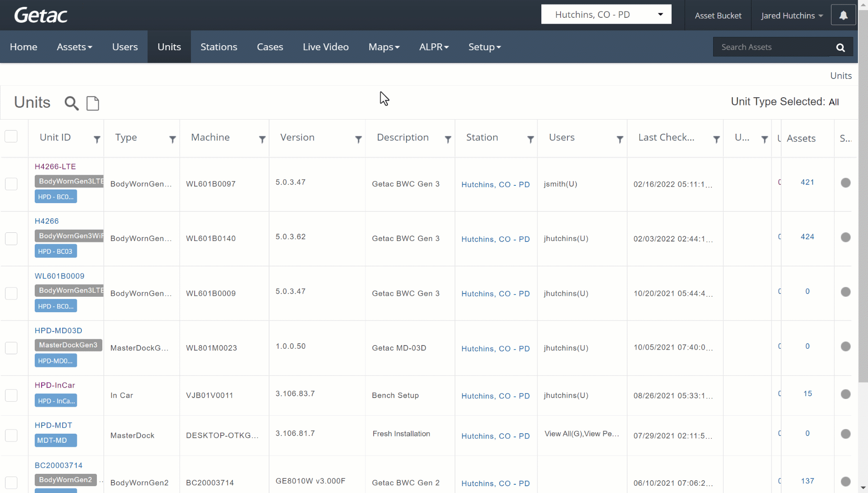Open Description column filter funnel
Viewport: 868px width, 493px height.
pos(448,139)
